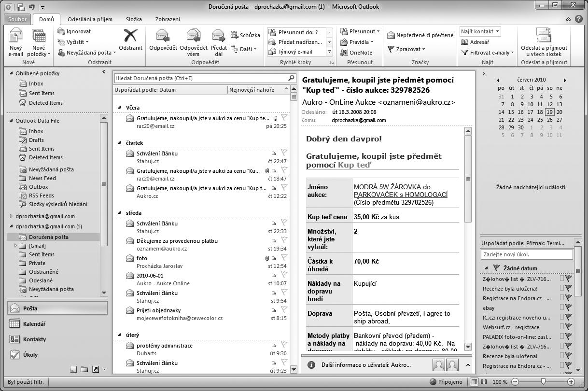Mark 'Recenze byla uložena!' first task flag
Screen dimensions: 588x391
[x=569, y=288]
